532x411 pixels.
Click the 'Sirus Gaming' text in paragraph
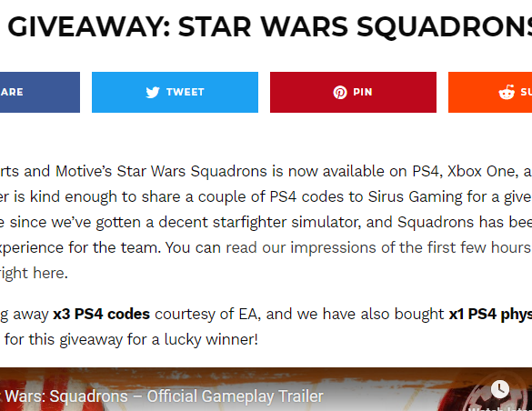click(415, 197)
